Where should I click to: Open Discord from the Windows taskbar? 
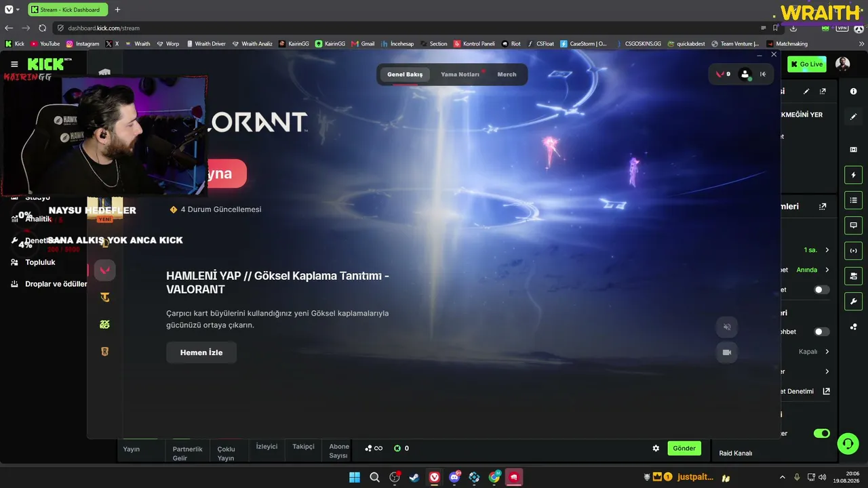click(x=454, y=477)
